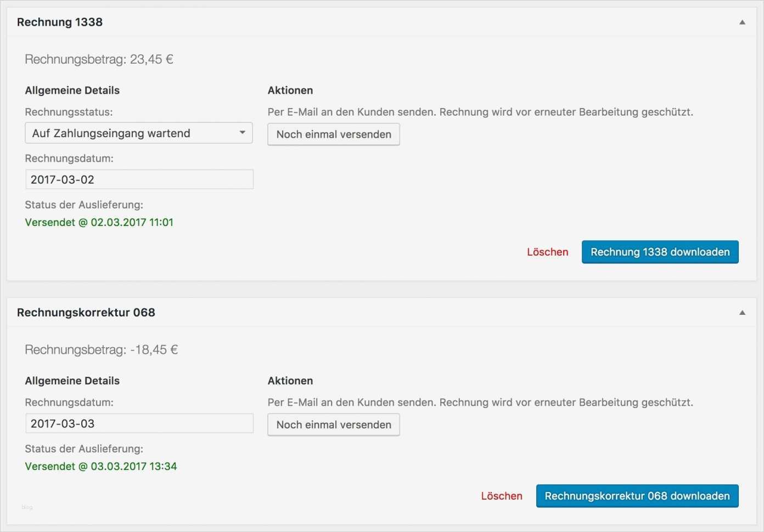Click the dropdown arrow on the invoice status field
Viewport: 764px width, 532px height.
pos(243,133)
